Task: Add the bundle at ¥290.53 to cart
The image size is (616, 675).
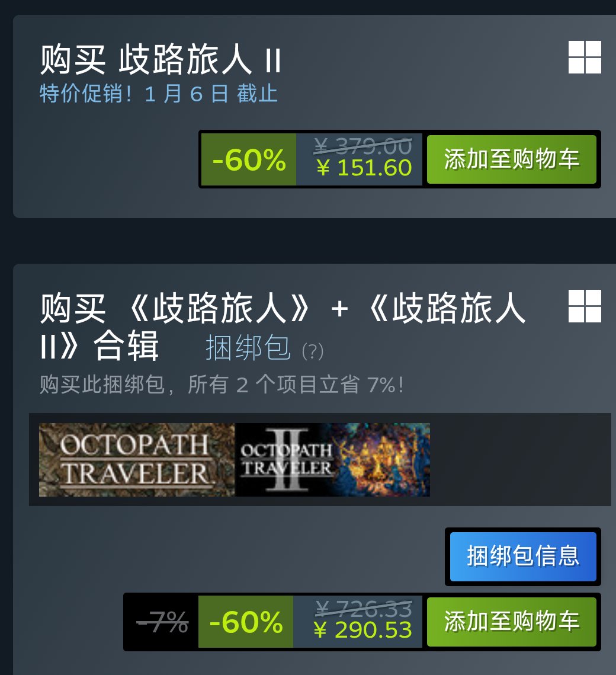Action: point(512,622)
